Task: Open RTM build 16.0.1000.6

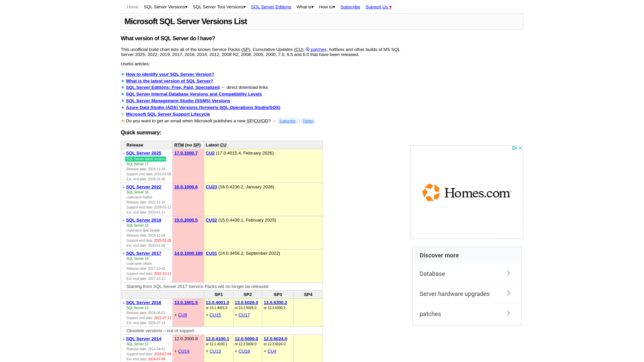Action: tap(186, 187)
